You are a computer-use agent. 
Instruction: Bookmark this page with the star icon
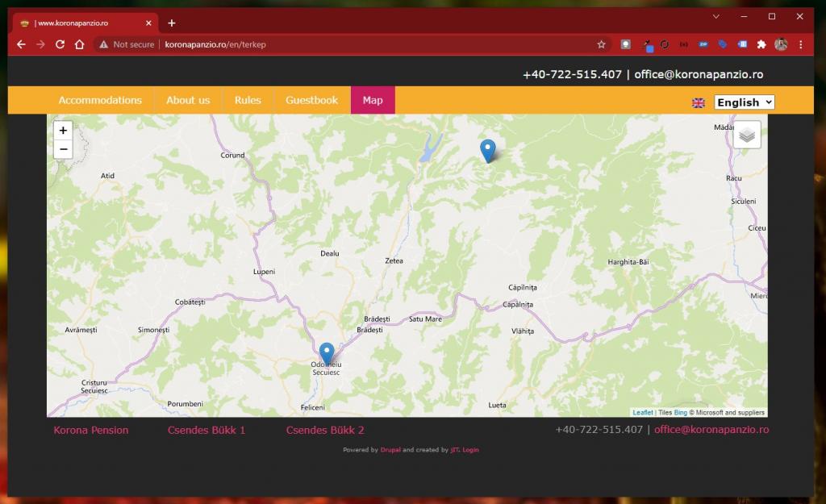[601, 44]
